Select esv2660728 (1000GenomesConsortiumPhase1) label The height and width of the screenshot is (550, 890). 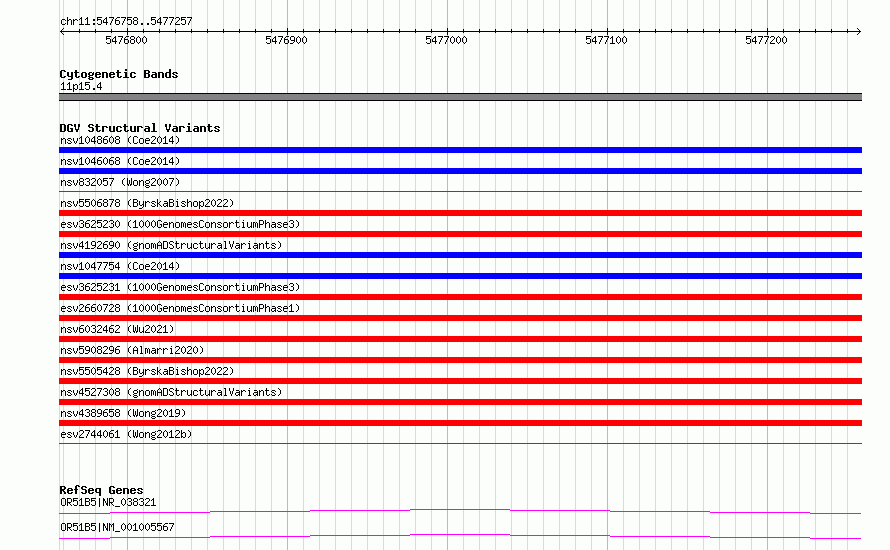[x=180, y=308]
